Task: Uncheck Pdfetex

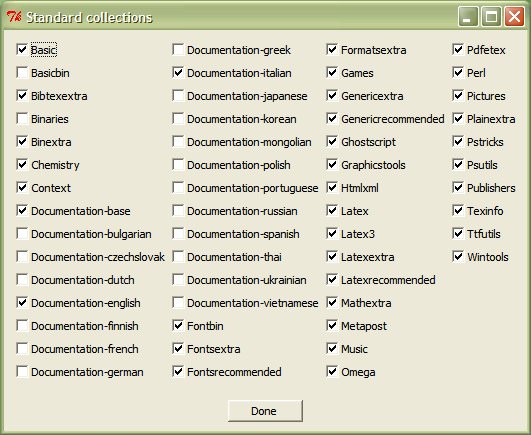Action: tap(458, 49)
